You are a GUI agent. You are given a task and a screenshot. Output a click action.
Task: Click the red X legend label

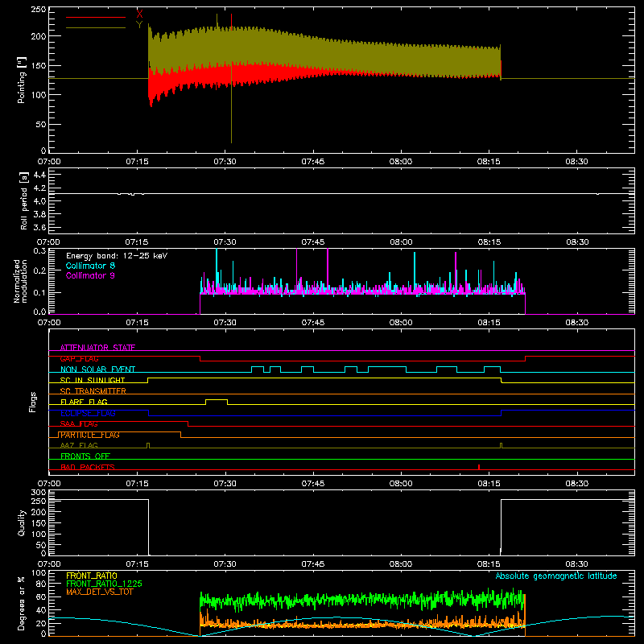tap(139, 14)
